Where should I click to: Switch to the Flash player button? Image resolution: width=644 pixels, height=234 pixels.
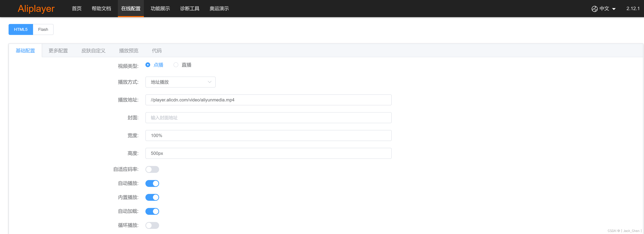[43, 29]
